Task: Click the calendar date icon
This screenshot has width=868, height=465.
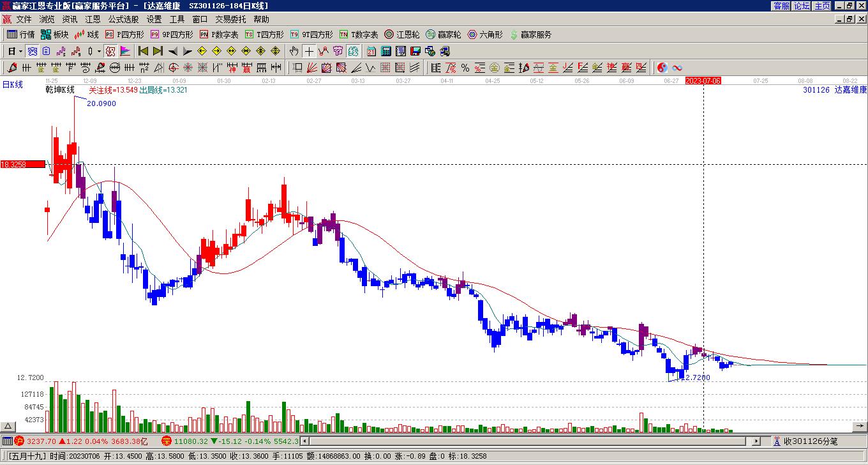Action: [371, 51]
